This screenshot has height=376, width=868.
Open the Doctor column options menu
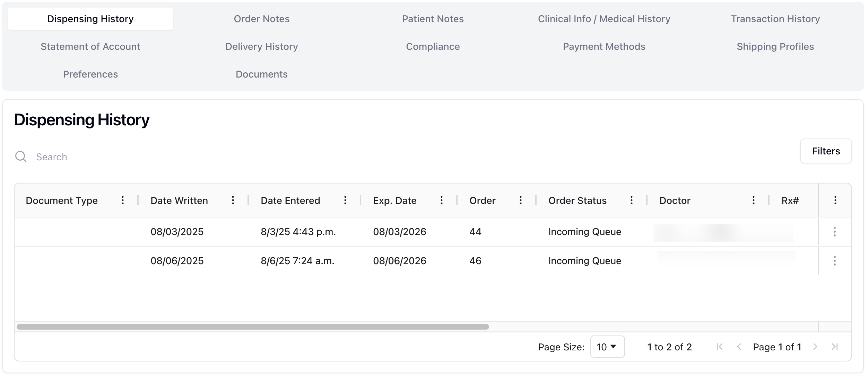(753, 200)
